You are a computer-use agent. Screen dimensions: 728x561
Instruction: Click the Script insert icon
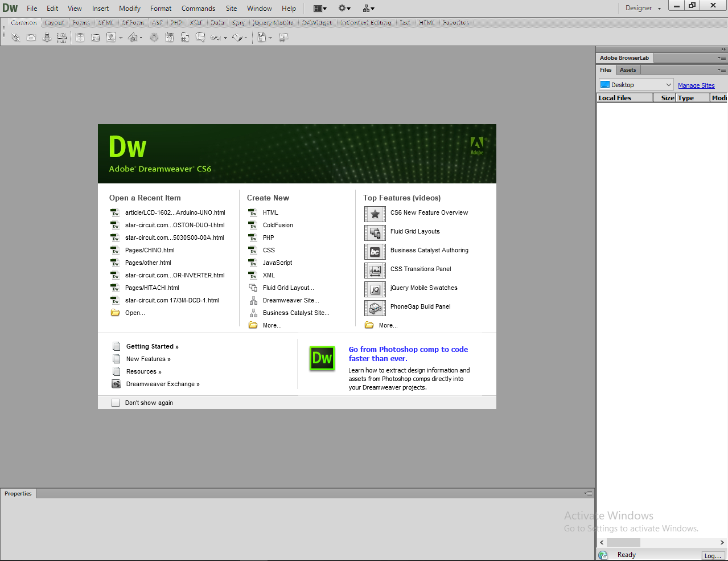click(238, 38)
